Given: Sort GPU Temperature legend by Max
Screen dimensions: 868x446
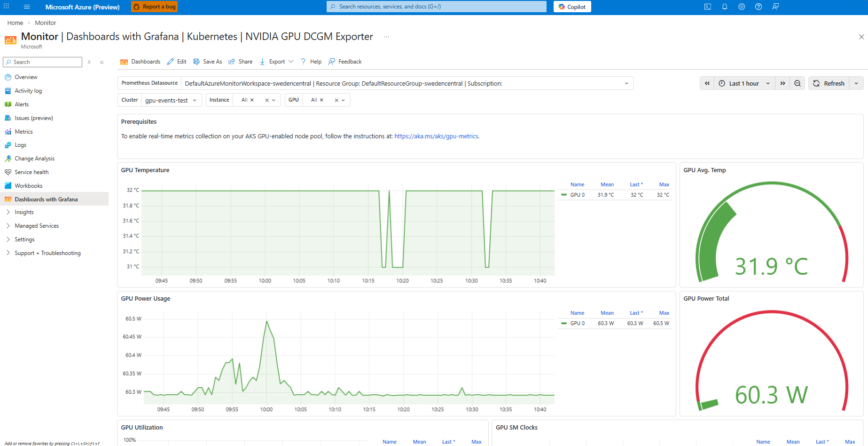Looking at the screenshot, I should [x=664, y=184].
